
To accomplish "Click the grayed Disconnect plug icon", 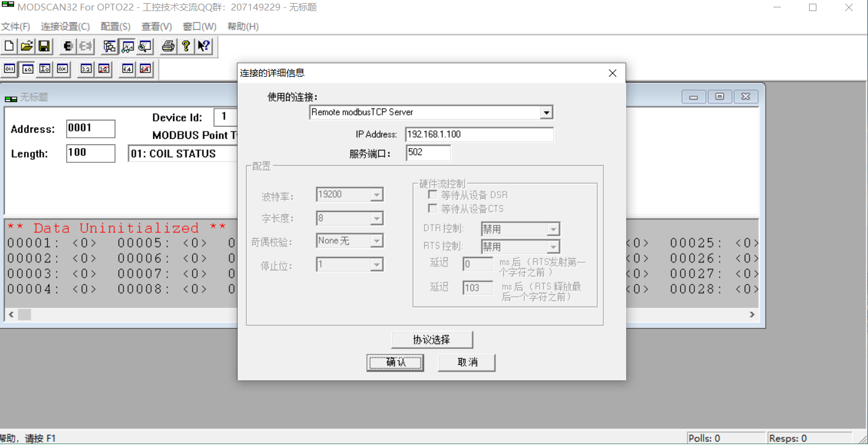I will click(85, 46).
